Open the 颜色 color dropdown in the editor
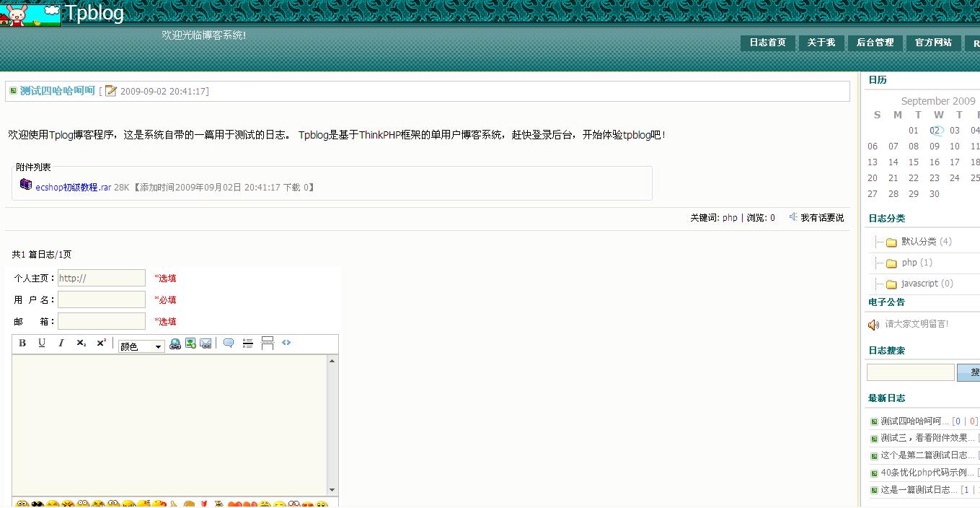This screenshot has height=508, width=980. [142, 346]
